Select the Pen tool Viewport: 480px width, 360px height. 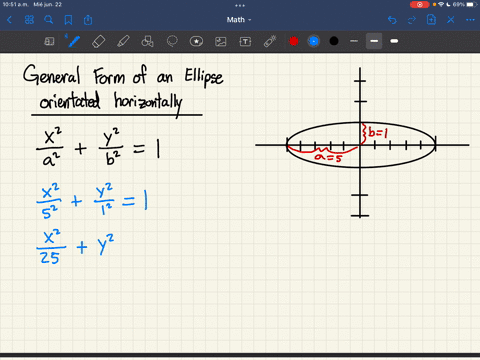(73, 41)
